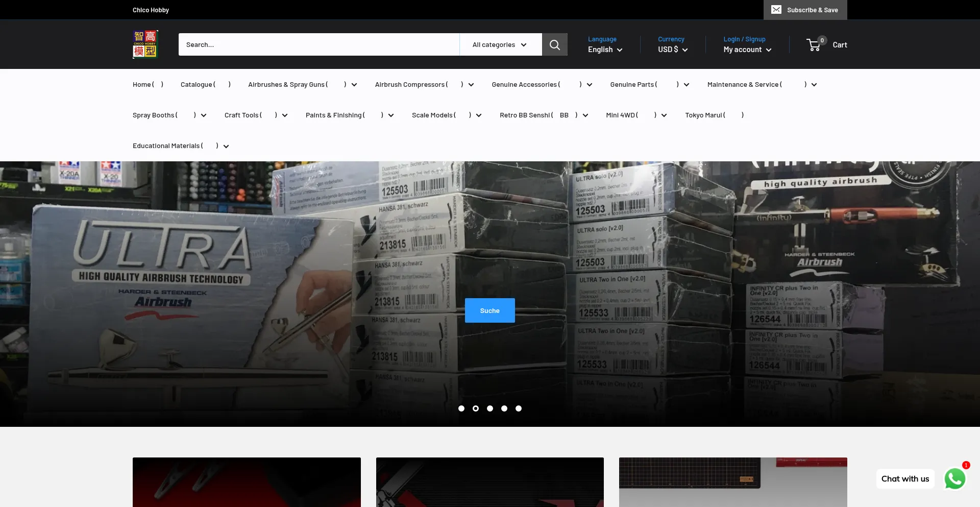The width and height of the screenshot is (980, 507).
Task: Select the fourth slideshow dot
Action: coord(504,408)
